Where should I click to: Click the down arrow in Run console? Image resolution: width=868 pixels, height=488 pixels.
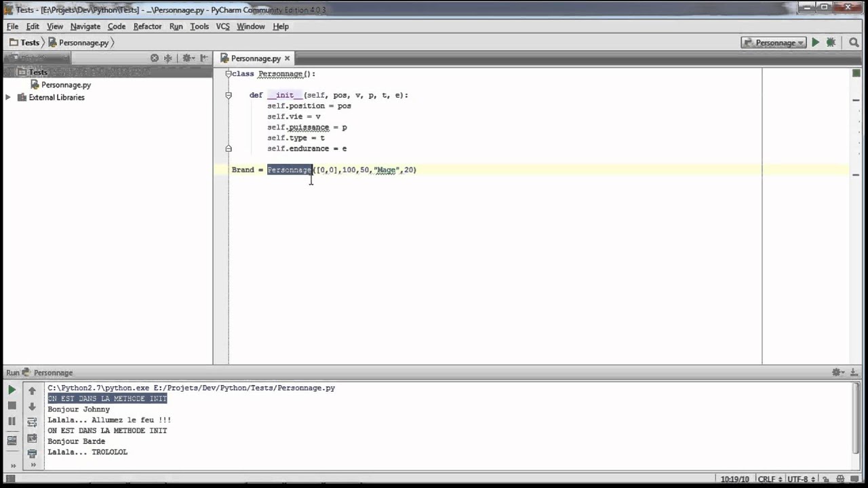pos(32,406)
